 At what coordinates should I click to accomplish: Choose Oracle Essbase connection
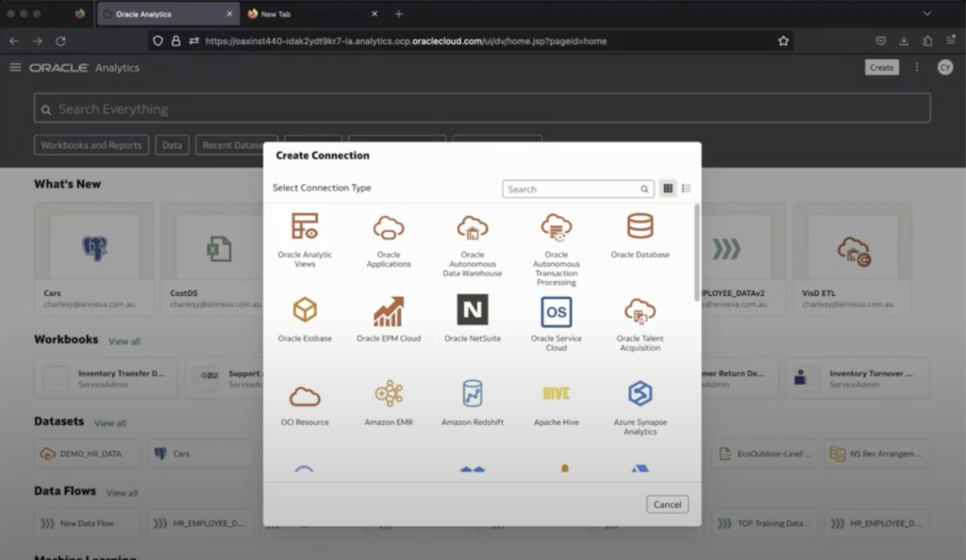point(305,319)
